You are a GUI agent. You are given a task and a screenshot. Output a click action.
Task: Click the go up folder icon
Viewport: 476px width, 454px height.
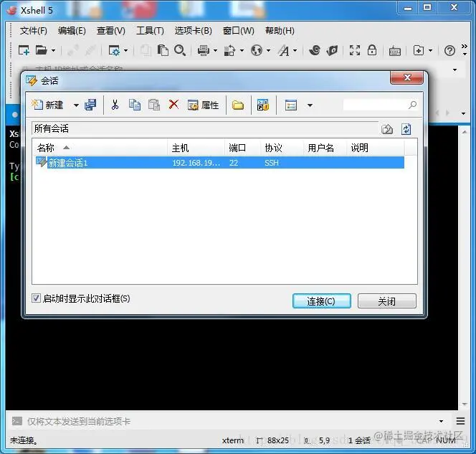387,129
